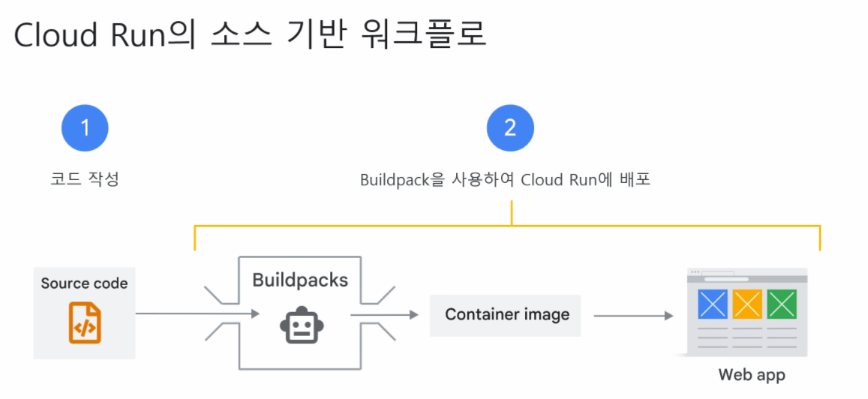Click the orange source code file icon
868x399 pixels.
pos(85,322)
